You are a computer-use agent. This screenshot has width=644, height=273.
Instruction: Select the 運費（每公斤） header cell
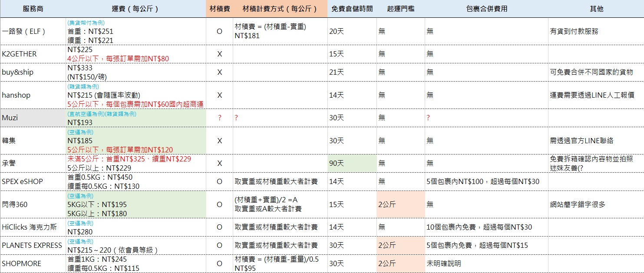coord(135,9)
